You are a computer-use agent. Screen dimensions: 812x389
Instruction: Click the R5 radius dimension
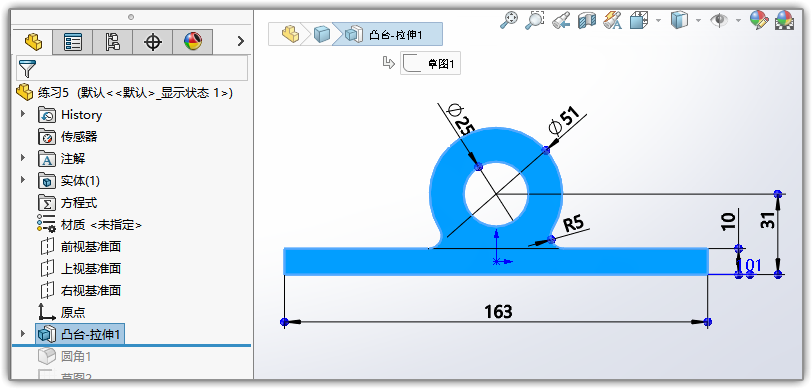(x=574, y=224)
